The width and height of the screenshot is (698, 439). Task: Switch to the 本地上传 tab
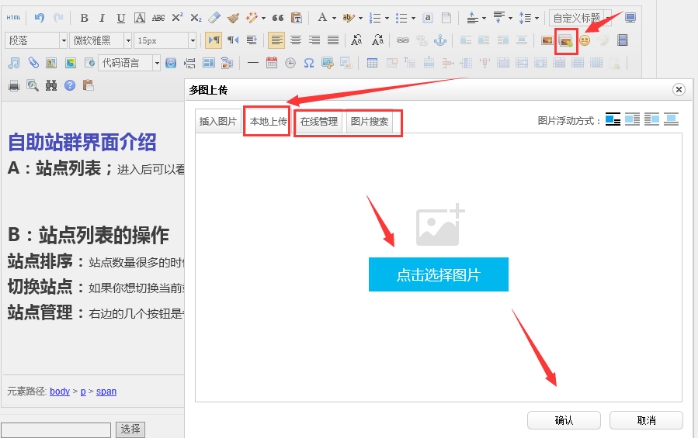(x=268, y=121)
